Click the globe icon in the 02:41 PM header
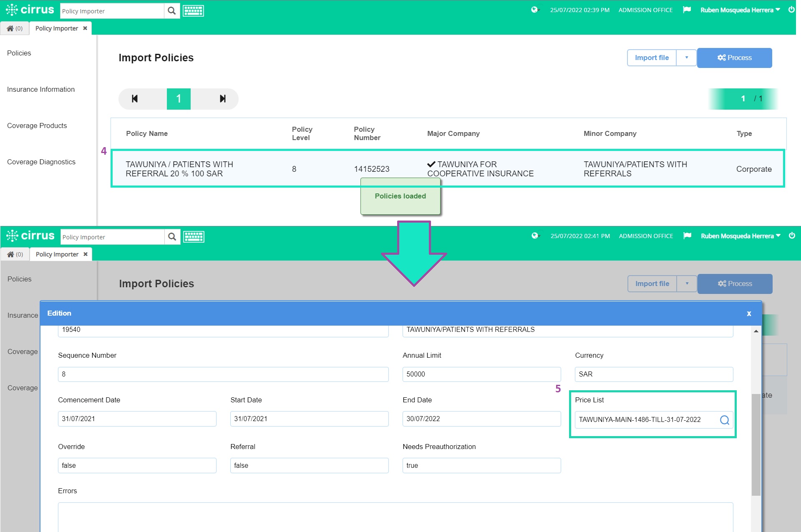 (535, 236)
